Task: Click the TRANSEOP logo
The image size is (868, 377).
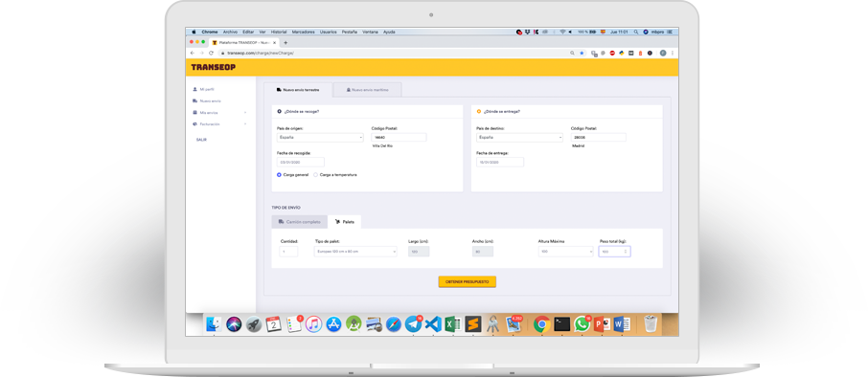Action: [213, 67]
